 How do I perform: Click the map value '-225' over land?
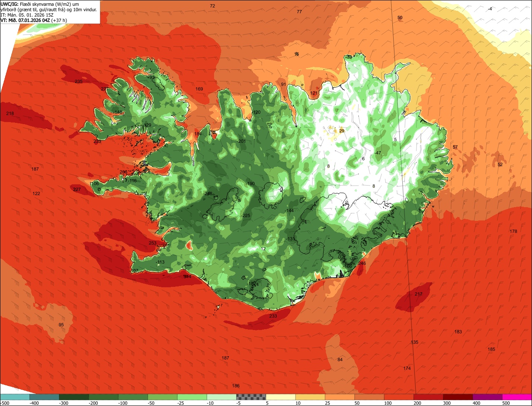click(246, 215)
